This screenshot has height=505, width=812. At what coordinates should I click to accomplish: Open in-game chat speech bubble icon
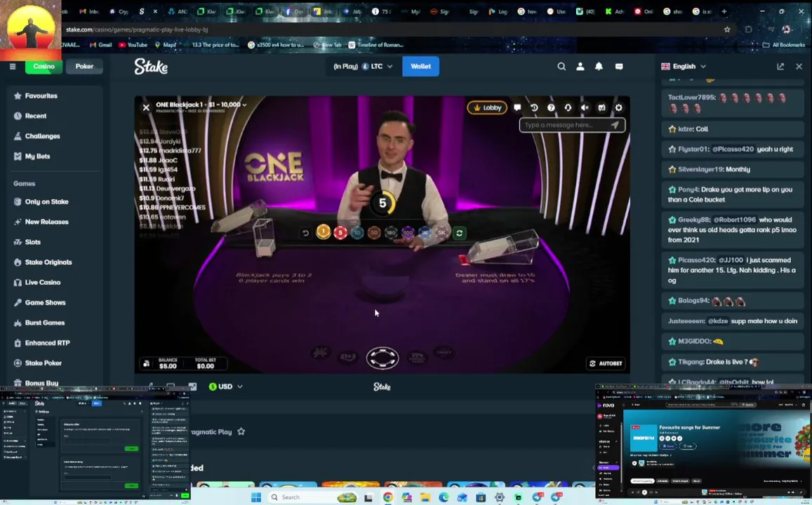(x=517, y=107)
